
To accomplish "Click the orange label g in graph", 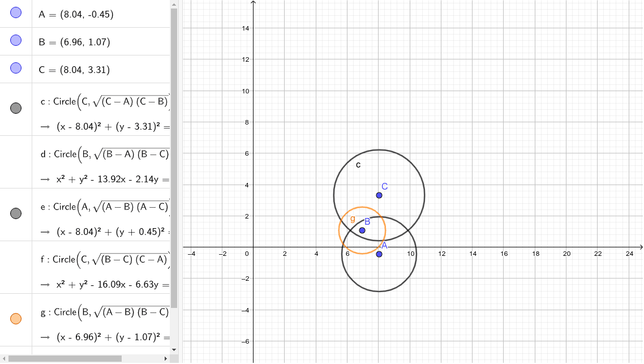I will tap(353, 219).
